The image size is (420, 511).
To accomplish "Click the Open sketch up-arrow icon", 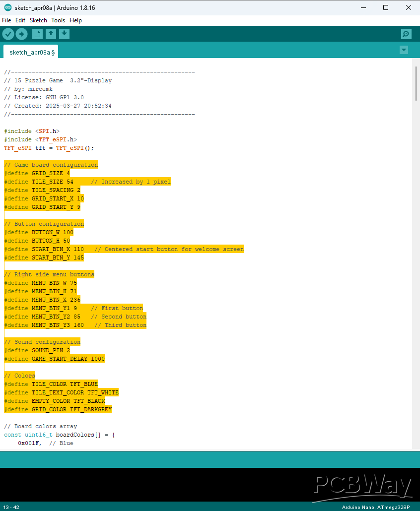I will (51, 34).
